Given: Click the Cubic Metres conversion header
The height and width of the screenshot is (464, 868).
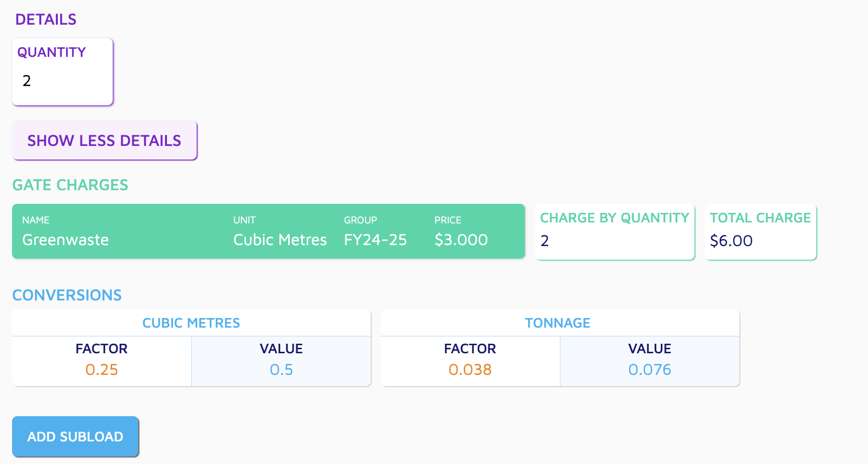Looking at the screenshot, I should 191,323.
